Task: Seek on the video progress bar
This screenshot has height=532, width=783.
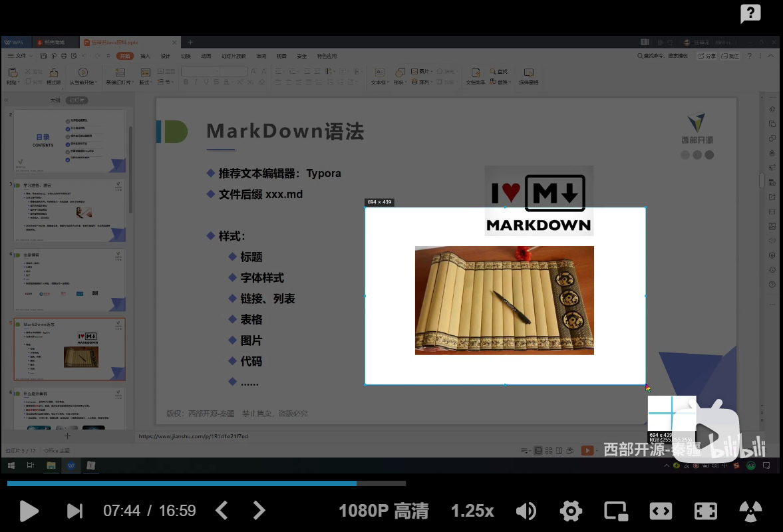Action: coord(206,483)
